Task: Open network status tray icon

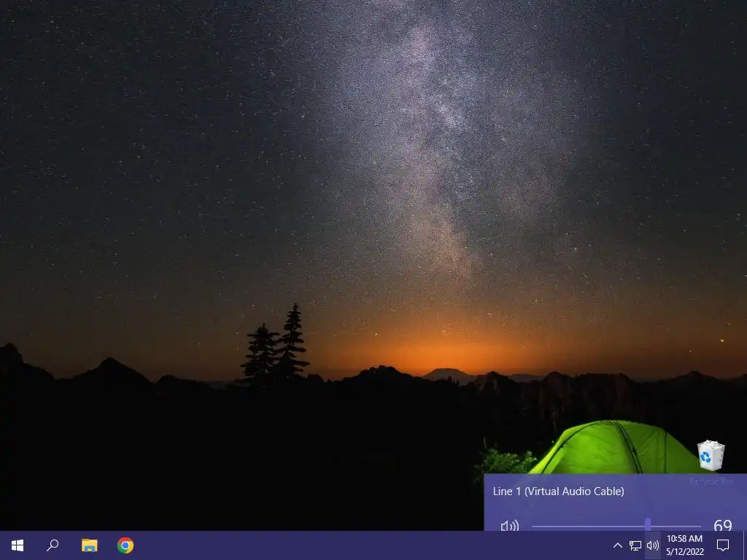Action: tap(635, 545)
